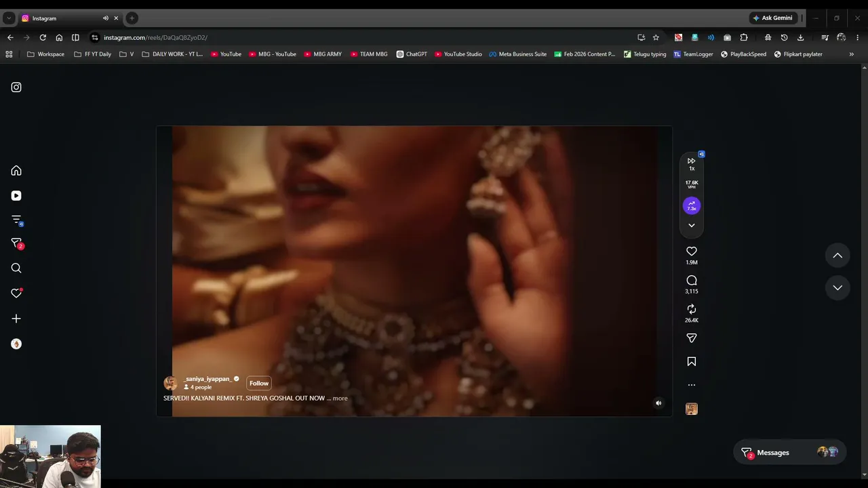Screen dimensions: 868x488
Task: Open YouTube Studio bookmark
Action: pyautogui.click(x=458, y=54)
